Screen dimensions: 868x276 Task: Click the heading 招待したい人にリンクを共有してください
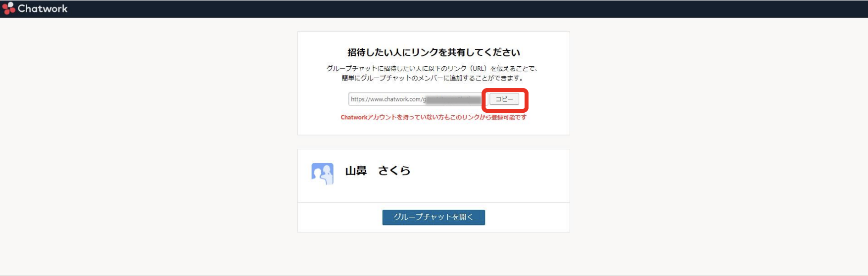pos(434,52)
